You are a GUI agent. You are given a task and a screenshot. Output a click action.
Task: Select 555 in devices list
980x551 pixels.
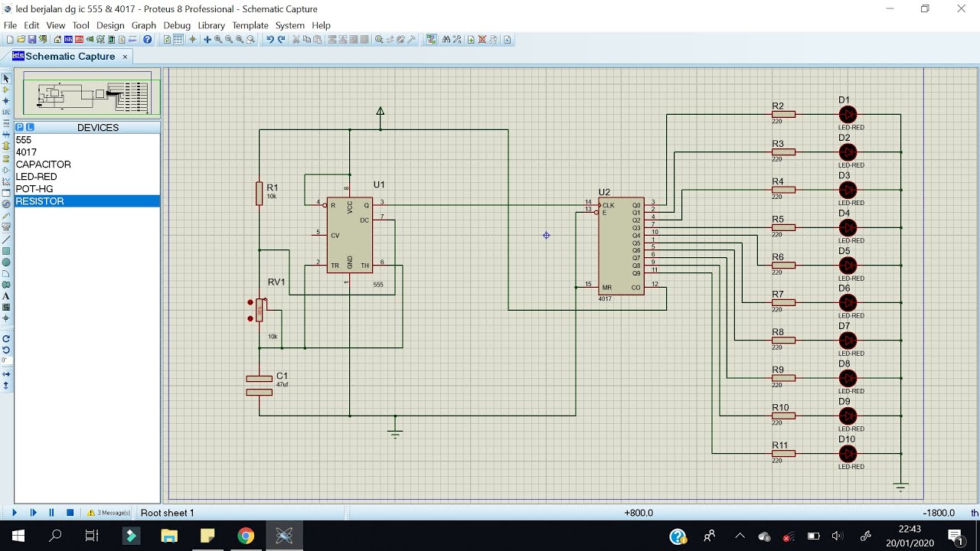point(87,140)
